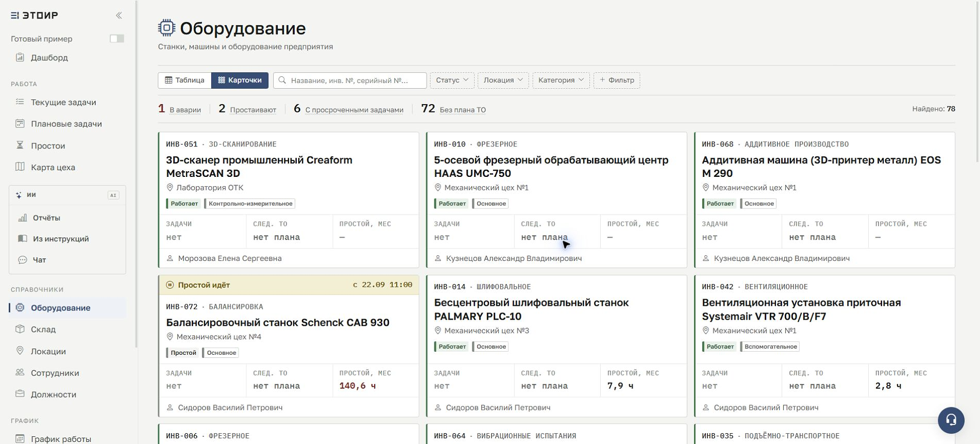Go to Плановые задачи
This screenshot has width=980, height=444.
coord(67,124)
